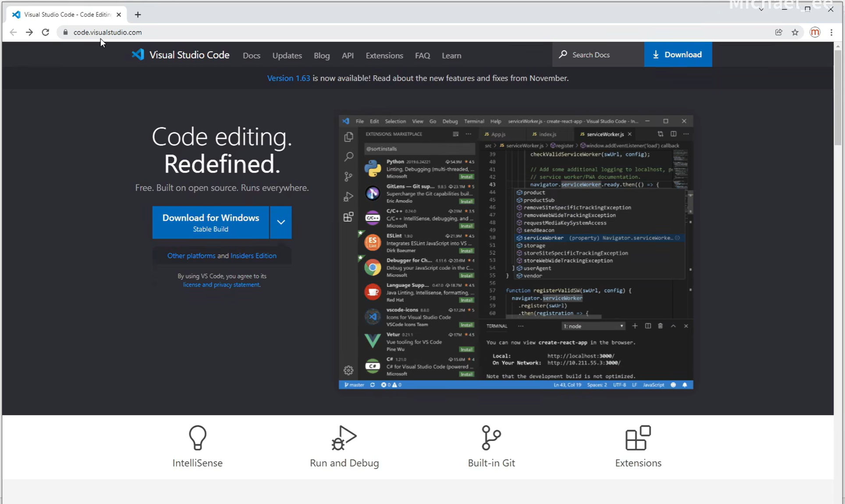Open the Chrome profile avatar
Image resolution: width=845 pixels, height=504 pixels.
click(815, 32)
